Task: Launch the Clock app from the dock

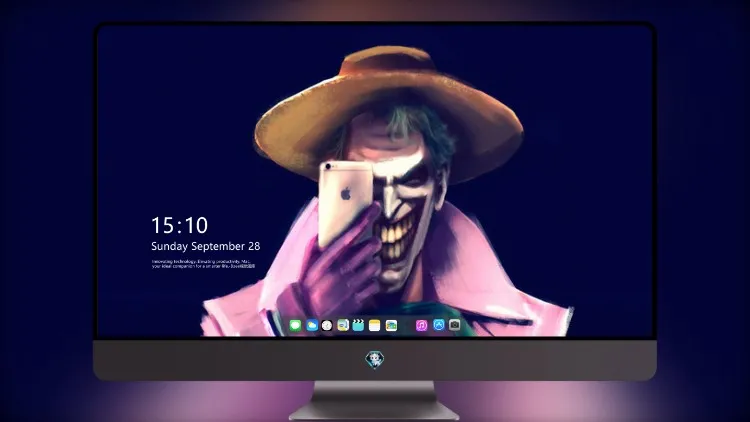Action: click(x=327, y=325)
